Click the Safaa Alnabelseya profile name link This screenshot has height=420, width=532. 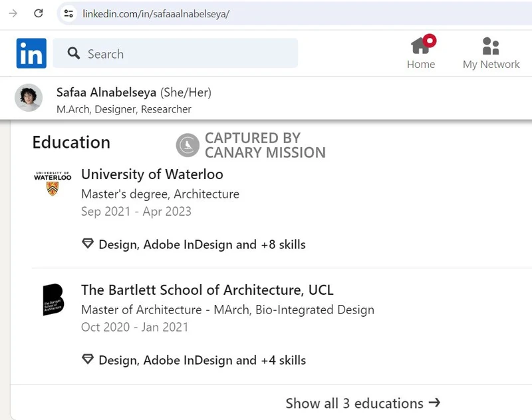[108, 93]
